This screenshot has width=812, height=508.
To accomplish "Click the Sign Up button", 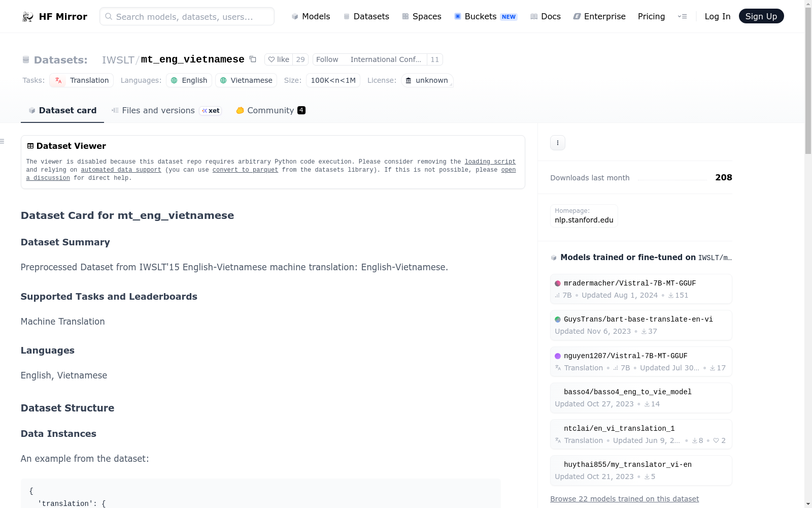I will 761,16.
